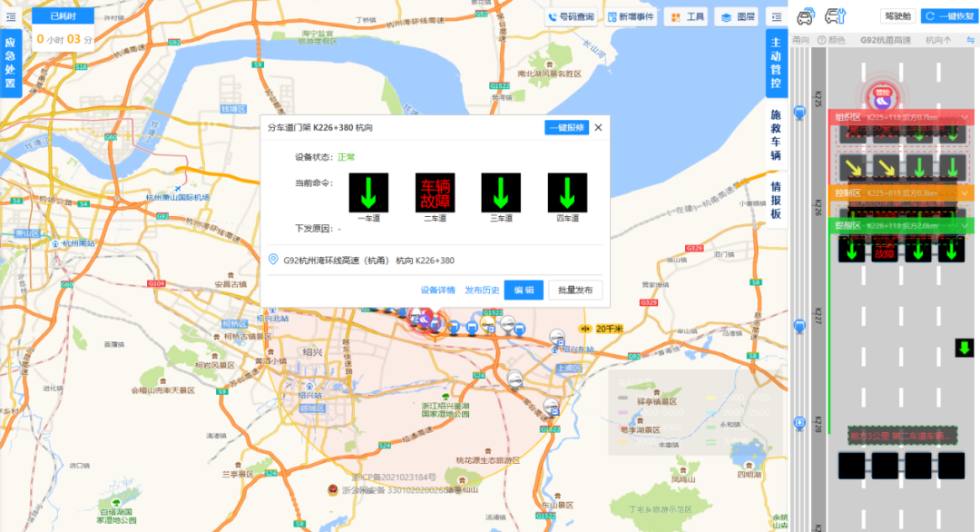Close the gantry K226+380 popup dialog
980x532 pixels.
(x=598, y=128)
